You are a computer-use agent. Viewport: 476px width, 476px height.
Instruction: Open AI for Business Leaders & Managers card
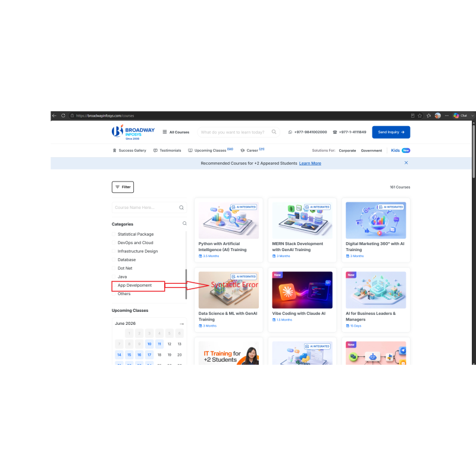pos(376,300)
